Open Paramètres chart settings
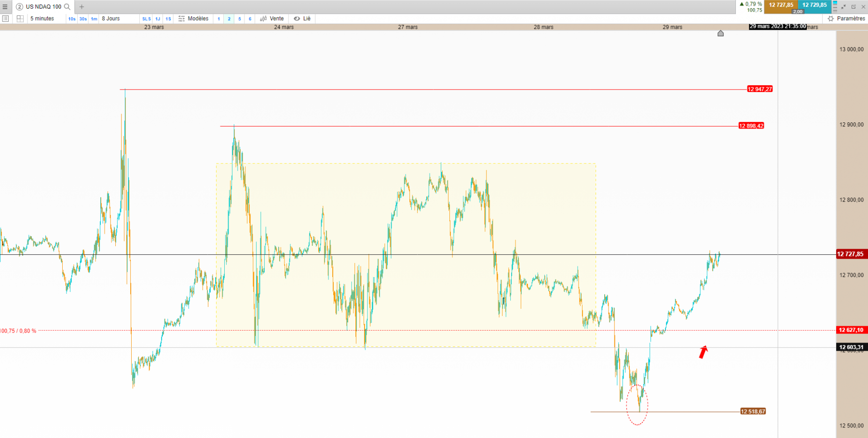Image resolution: width=868 pixels, height=438 pixels. pyautogui.click(x=847, y=18)
